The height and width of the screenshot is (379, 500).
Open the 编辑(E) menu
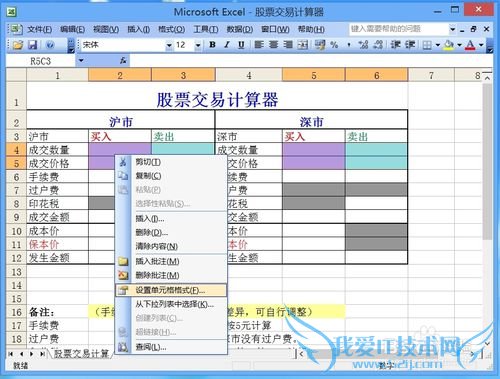click(72, 29)
